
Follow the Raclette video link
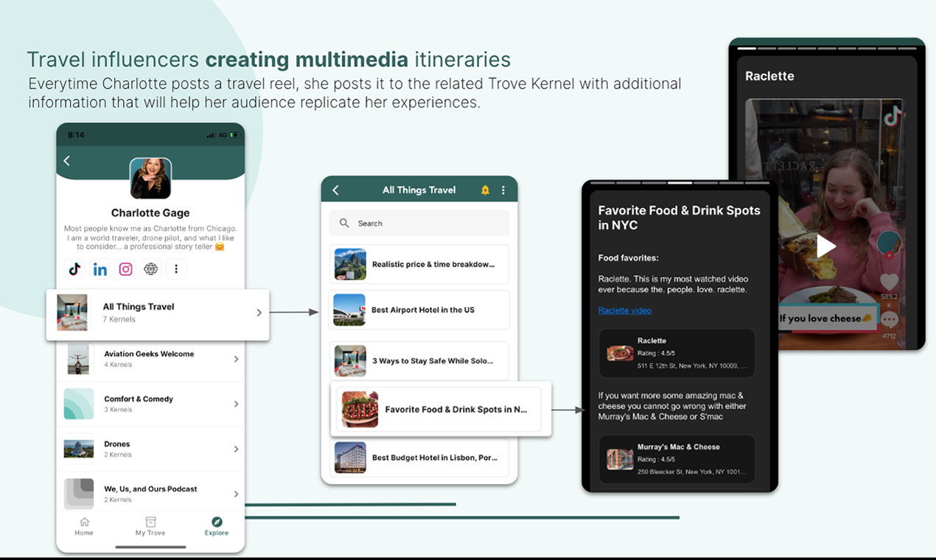[x=624, y=310]
